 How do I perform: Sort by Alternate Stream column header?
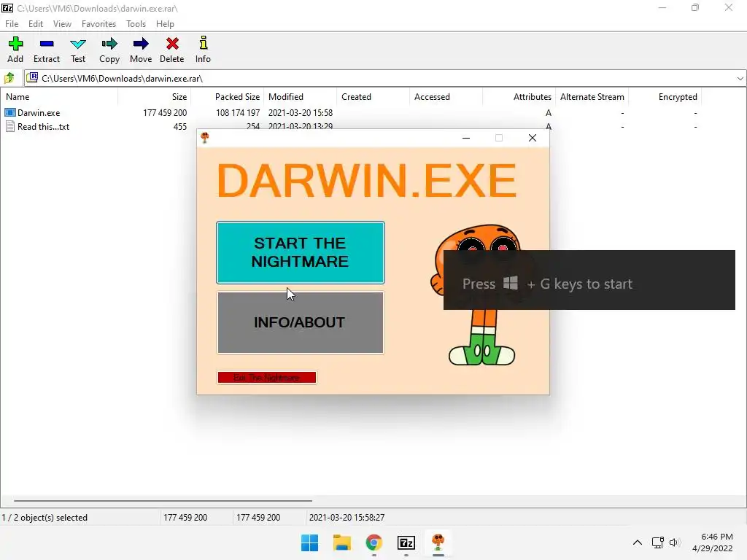point(592,97)
